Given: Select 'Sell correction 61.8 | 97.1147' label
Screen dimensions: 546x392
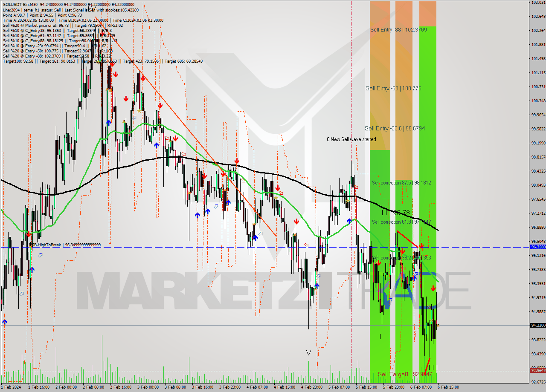Looking at the screenshot, I should coord(401,222).
